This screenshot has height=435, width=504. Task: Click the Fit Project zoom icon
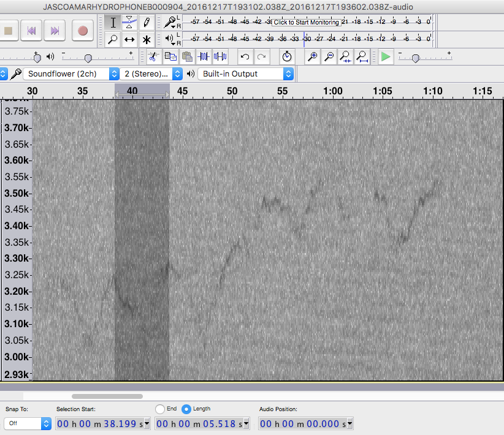[x=362, y=57]
